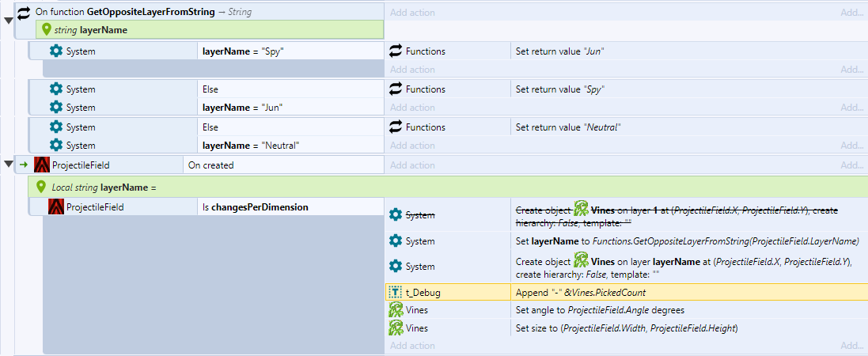This screenshot has height=356, width=868.
Task: Click the System gear beside the first Else condition
Action: 56,89
